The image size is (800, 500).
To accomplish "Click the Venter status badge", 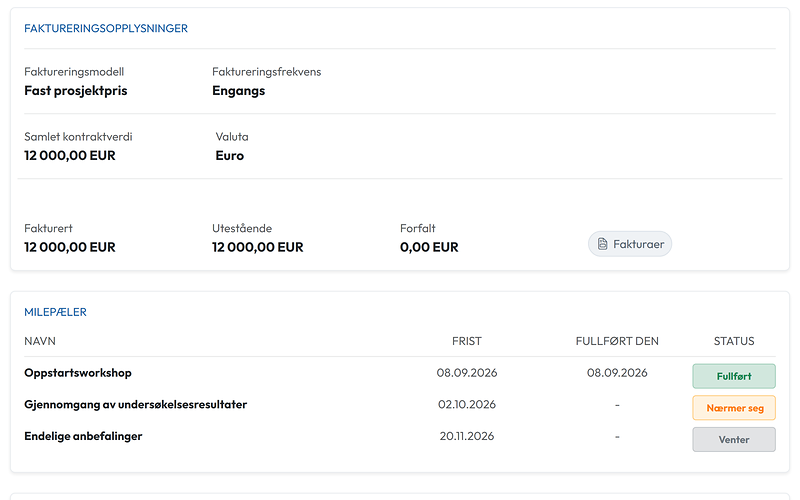I will tap(734, 439).
